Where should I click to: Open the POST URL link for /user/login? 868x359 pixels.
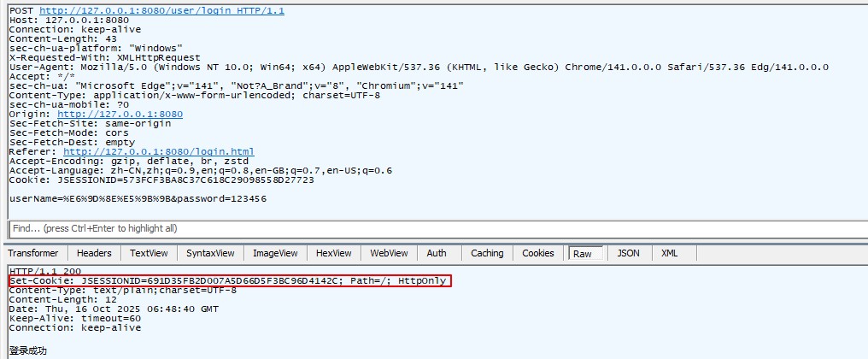click(x=161, y=10)
